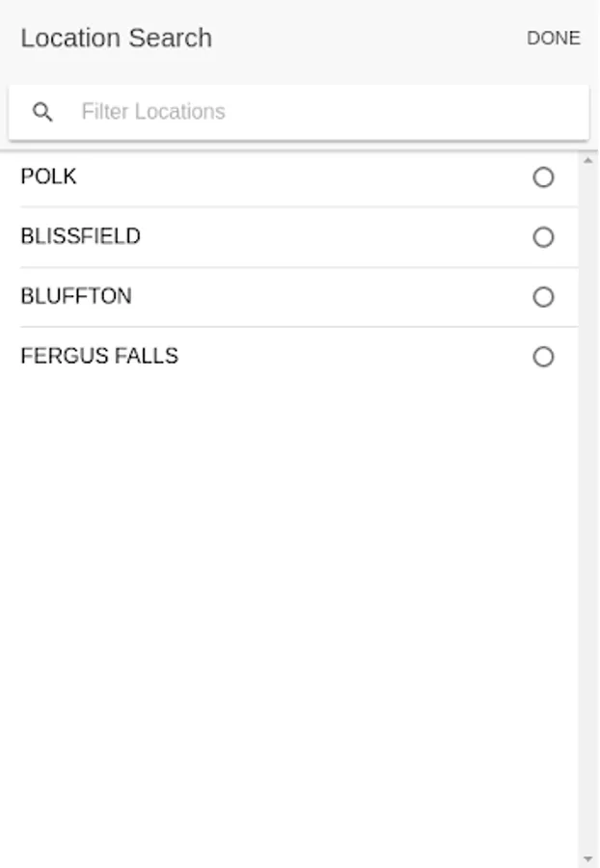Click the POLK location name

coord(48,177)
